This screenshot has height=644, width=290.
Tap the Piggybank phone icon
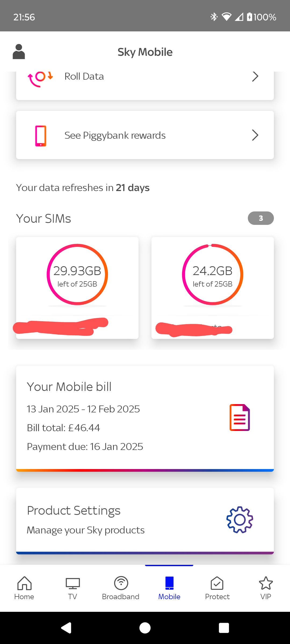pos(41,136)
